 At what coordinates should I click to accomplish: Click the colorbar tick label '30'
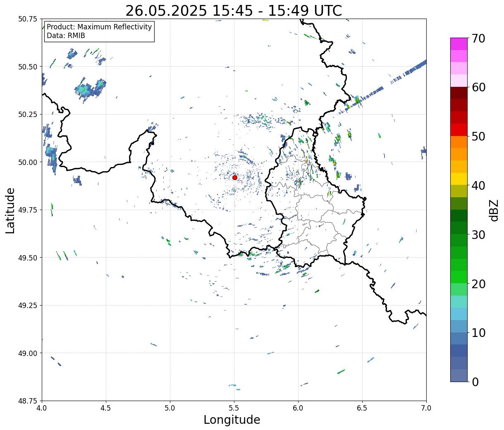coord(478,234)
